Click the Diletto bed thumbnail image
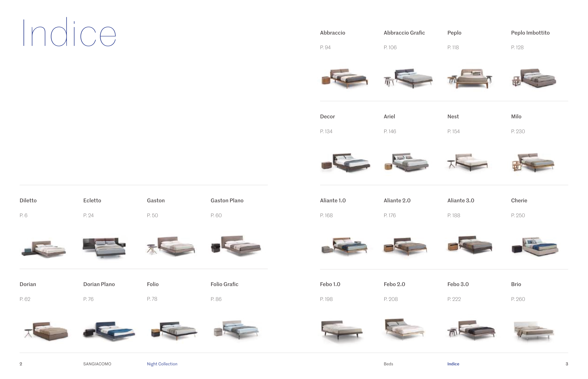Screen dimensions: 588x379 pyautogui.click(x=44, y=249)
